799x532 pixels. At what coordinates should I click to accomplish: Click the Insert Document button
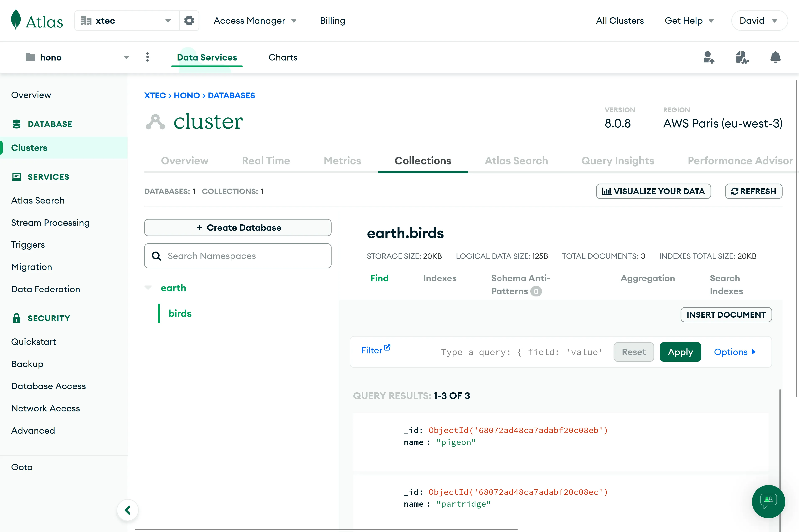726,315
